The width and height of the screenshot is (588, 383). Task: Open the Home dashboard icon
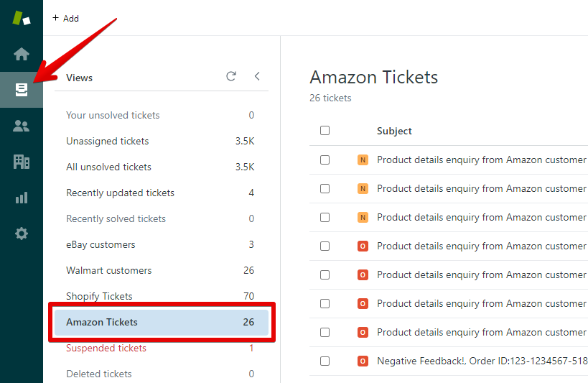[x=22, y=54]
